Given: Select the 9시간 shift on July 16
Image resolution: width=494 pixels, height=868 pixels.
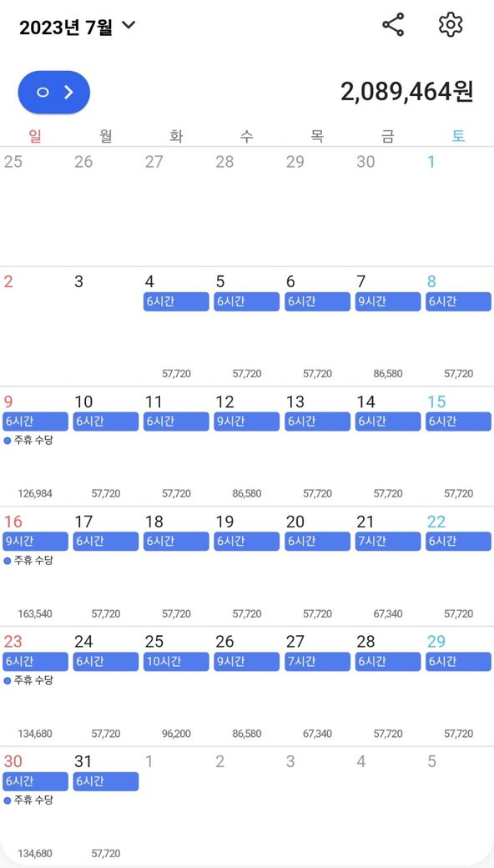Looking at the screenshot, I should click(35, 542).
